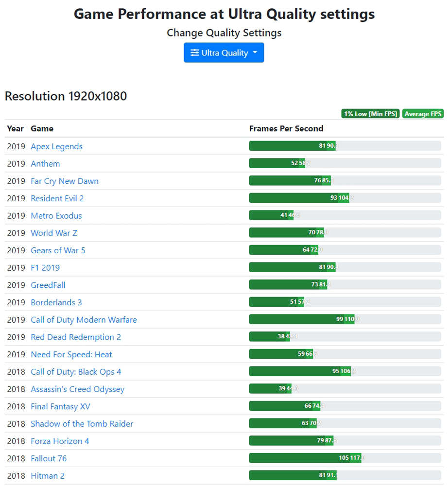Open the Final Fantasy XV link
Screen dimensions: 448x486
(60, 407)
